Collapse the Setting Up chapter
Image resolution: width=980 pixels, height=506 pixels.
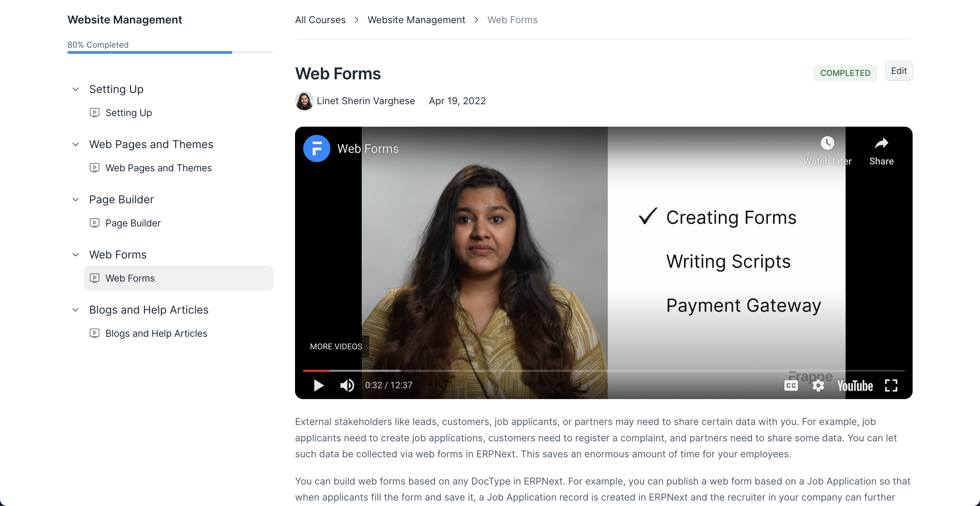tap(76, 89)
